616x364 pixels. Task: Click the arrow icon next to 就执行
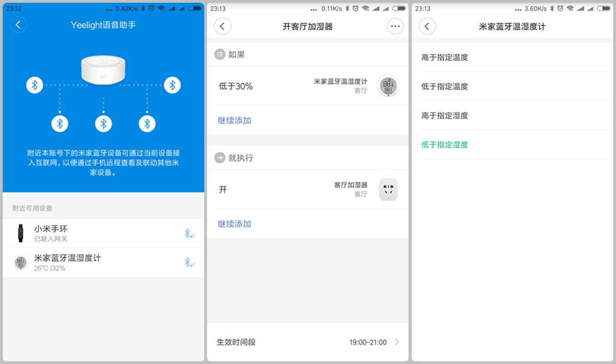(x=220, y=158)
